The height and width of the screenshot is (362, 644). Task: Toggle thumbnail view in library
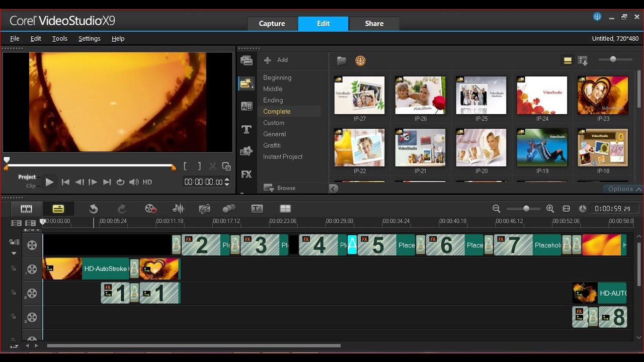click(568, 61)
